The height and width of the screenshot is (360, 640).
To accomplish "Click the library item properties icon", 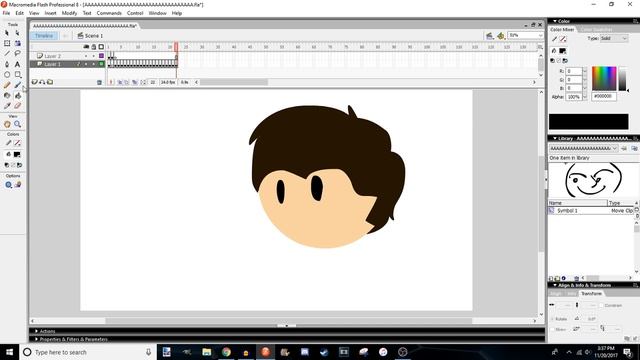I will coord(564,278).
